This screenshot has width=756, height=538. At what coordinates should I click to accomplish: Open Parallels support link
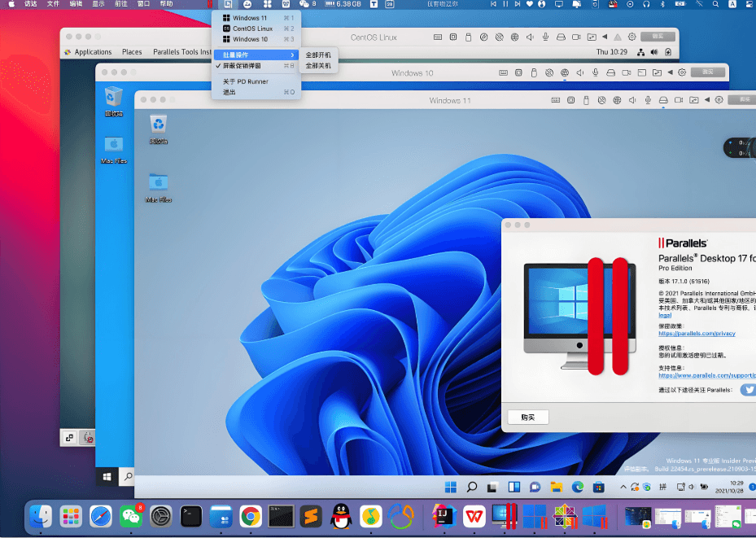click(707, 375)
